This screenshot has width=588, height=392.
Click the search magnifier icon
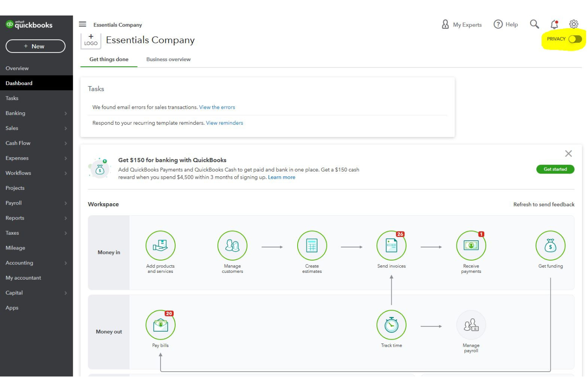534,24
